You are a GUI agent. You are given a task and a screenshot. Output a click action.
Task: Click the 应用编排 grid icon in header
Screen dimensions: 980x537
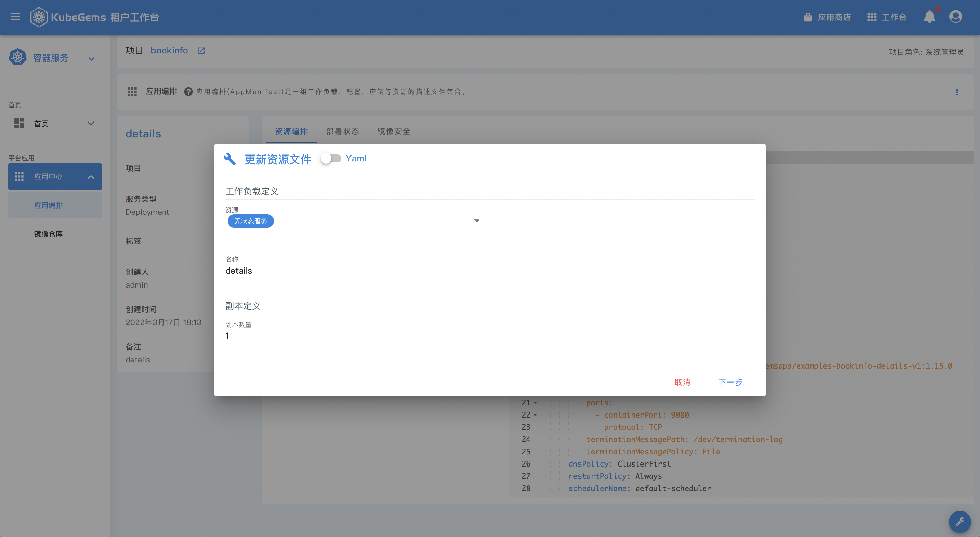(x=132, y=92)
